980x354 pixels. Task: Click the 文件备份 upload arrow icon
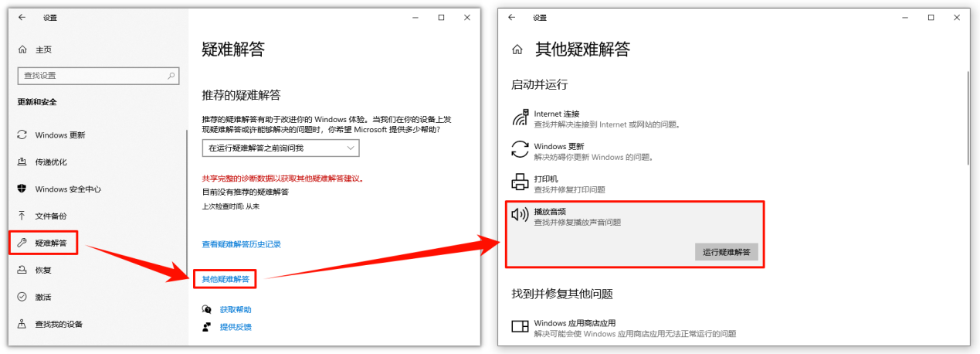[22, 216]
